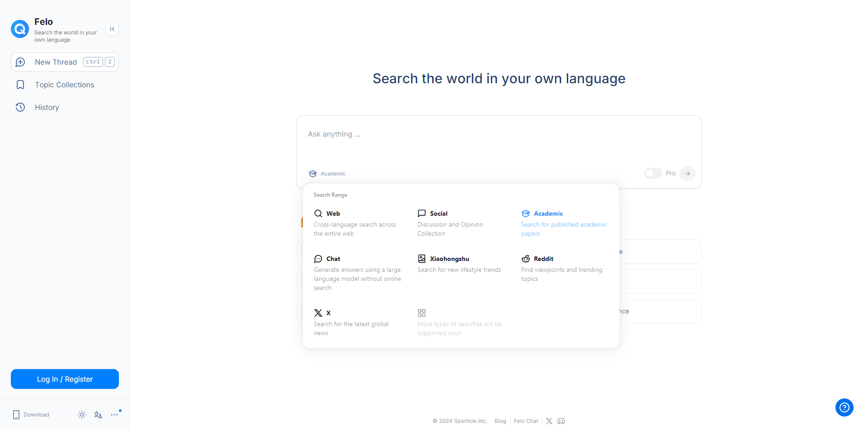This screenshot has height=431, width=868.
Task: Click the Chat bubble icon
Action: pos(318,259)
